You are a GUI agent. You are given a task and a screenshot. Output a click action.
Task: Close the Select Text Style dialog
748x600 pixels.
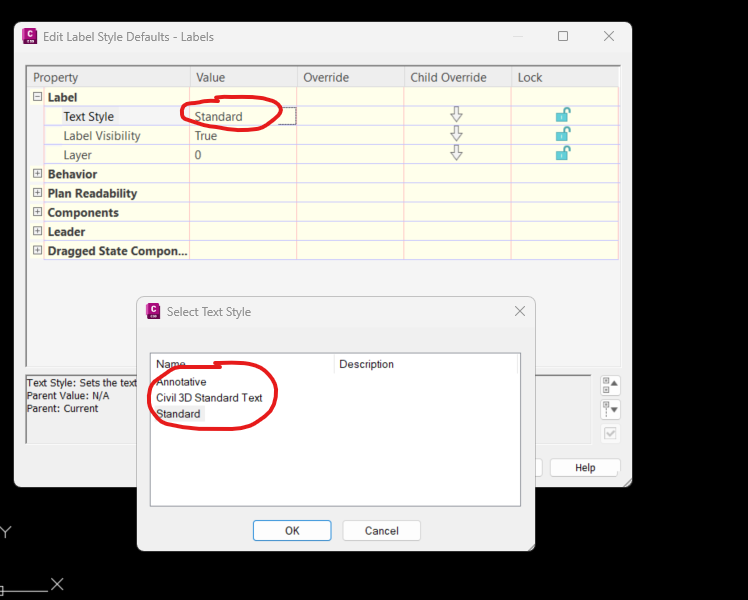tap(520, 311)
